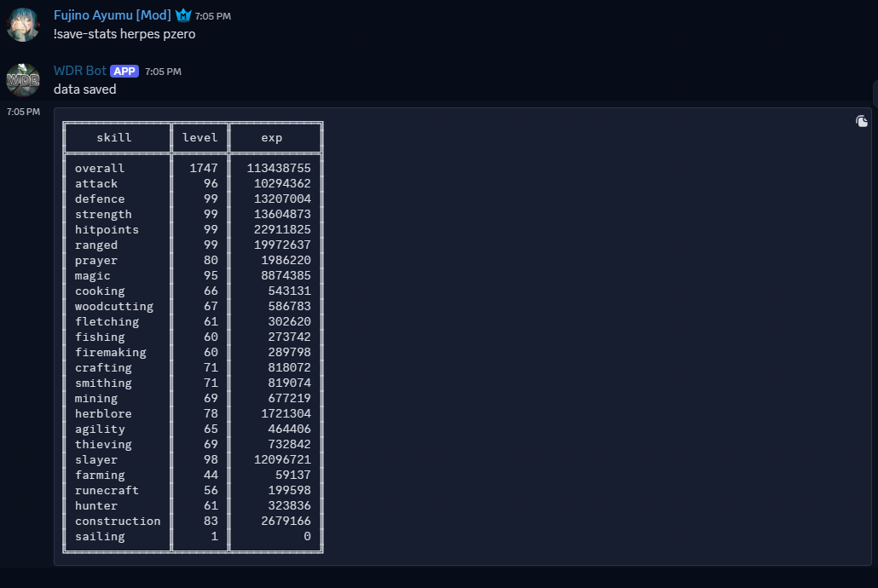Click the "construction" skill row label
Image resolution: width=878 pixels, height=588 pixels.
[x=118, y=521]
